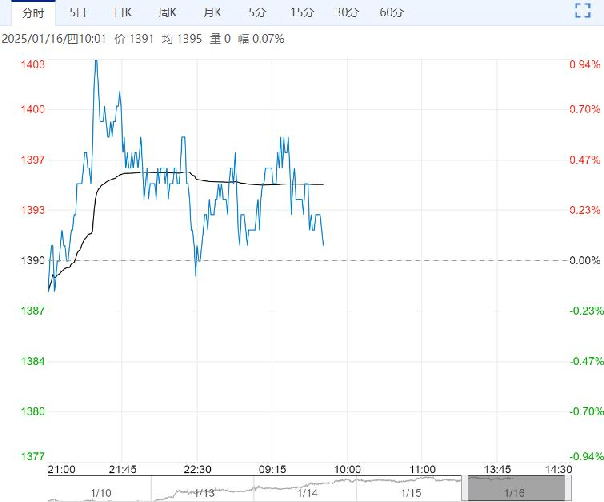Click the 1/15 date in timeline navigator
604x502 pixels.
tap(411, 493)
